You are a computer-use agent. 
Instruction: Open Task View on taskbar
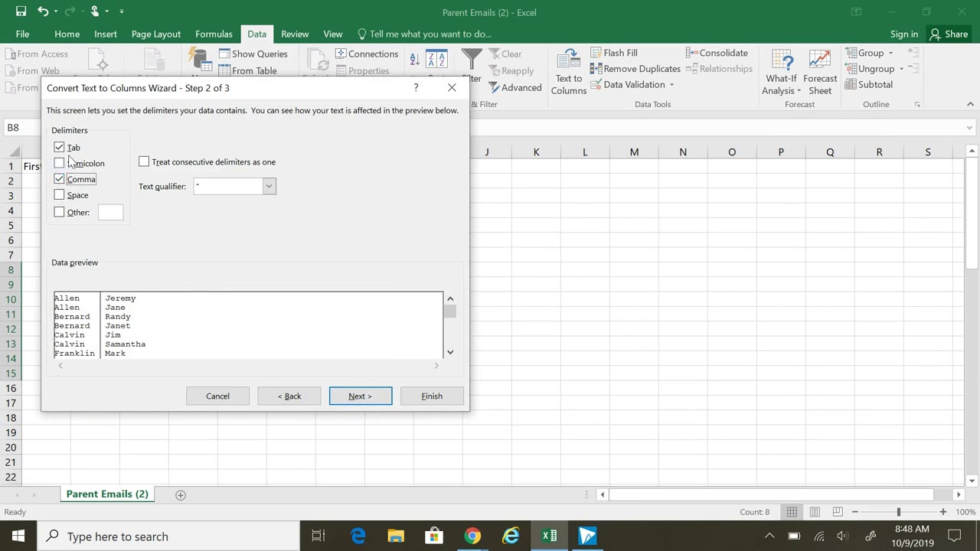click(x=318, y=536)
